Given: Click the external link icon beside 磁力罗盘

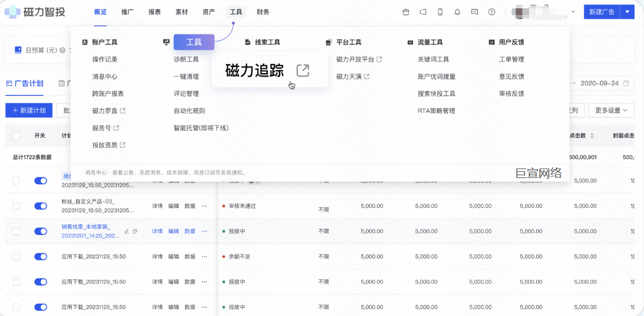Looking at the screenshot, I should (122, 111).
